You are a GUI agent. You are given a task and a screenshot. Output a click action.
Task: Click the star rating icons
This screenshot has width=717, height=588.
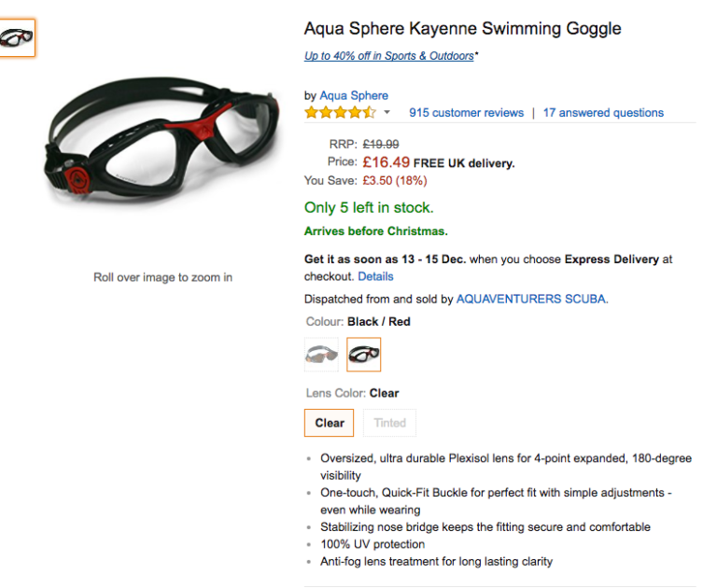340,112
